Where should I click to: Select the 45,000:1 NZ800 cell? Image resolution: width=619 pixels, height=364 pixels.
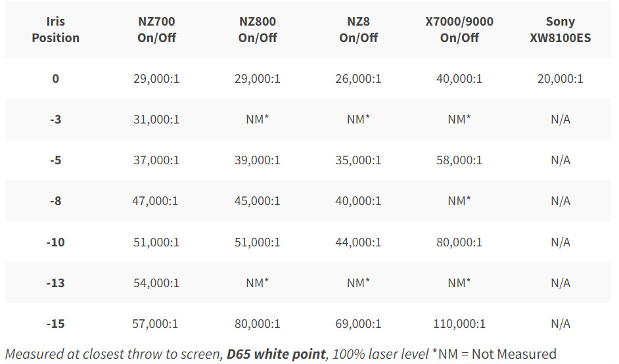tap(258, 201)
